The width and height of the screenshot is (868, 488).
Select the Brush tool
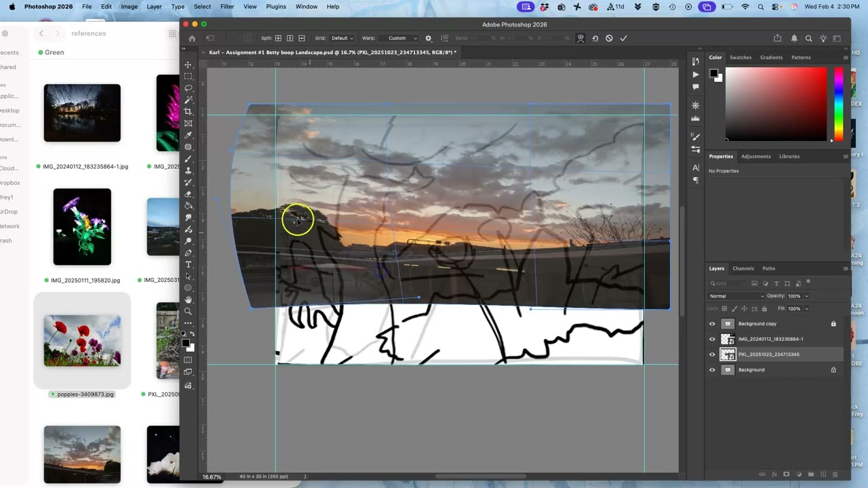click(188, 159)
